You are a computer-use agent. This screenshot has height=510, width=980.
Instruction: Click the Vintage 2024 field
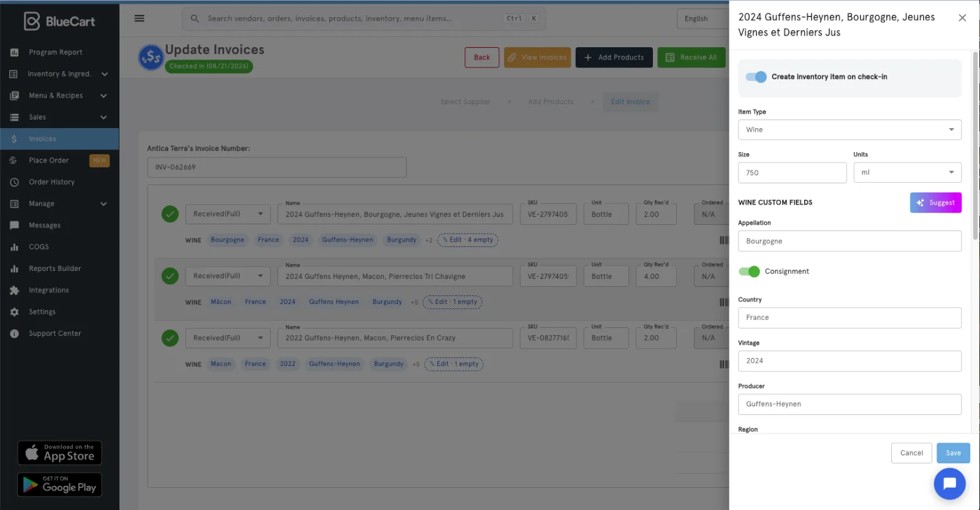850,361
